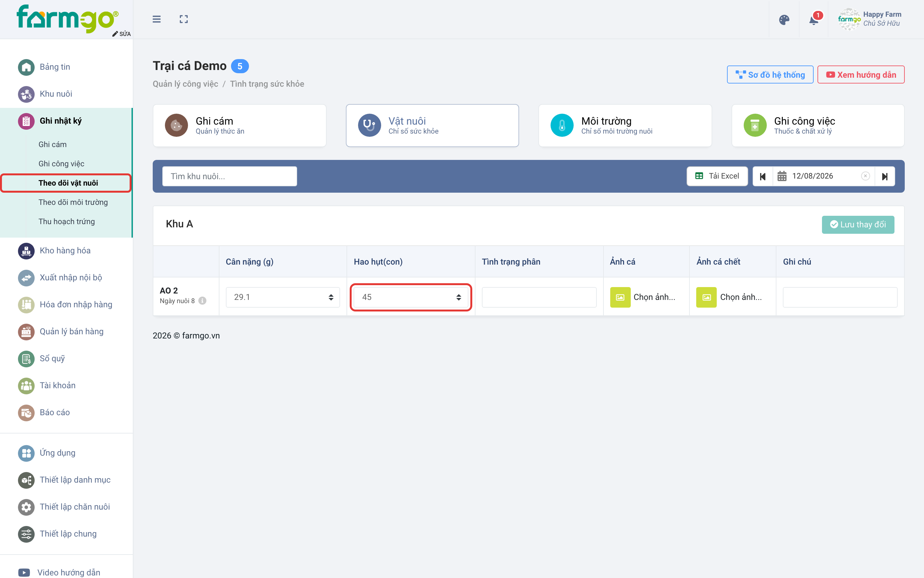Select Ghi công việc submenu item

coord(61,164)
